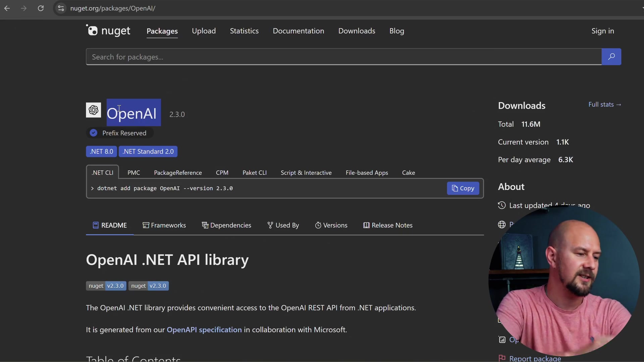Screen dimensions: 644x362
Task: Open Full stats for downloads
Action: pos(604,104)
